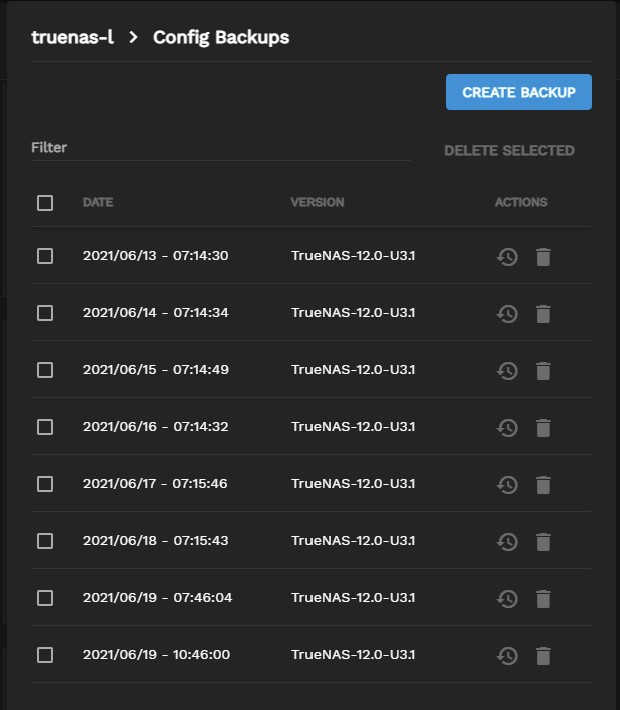The width and height of the screenshot is (620, 710).
Task: Restore the 2021/06/14 07:14:34 backup
Action: point(507,314)
